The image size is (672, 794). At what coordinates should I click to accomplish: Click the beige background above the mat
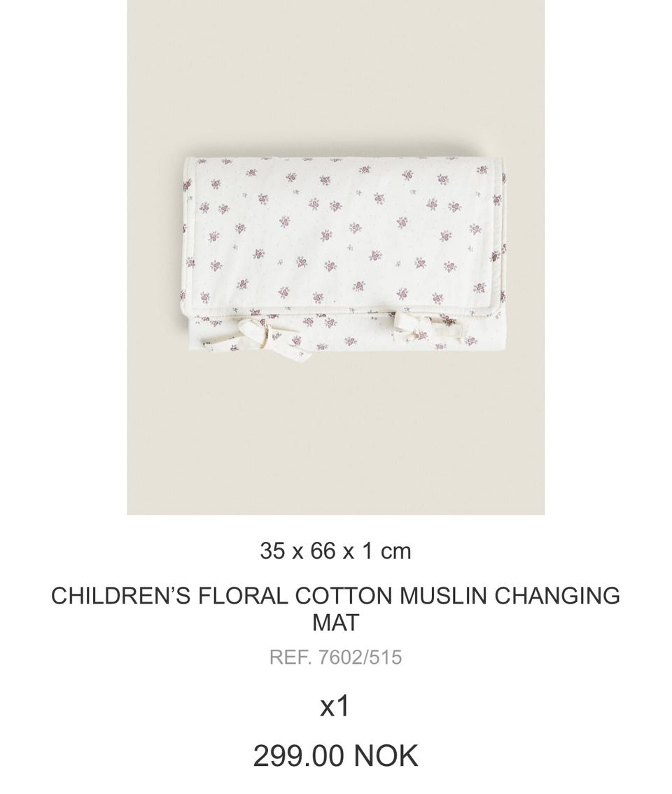[x=336, y=76]
